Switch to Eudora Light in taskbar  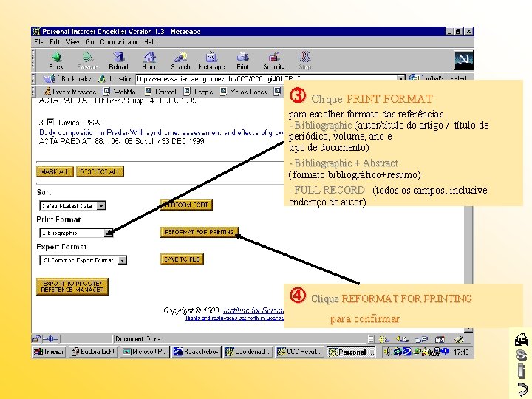tap(94, 352)
